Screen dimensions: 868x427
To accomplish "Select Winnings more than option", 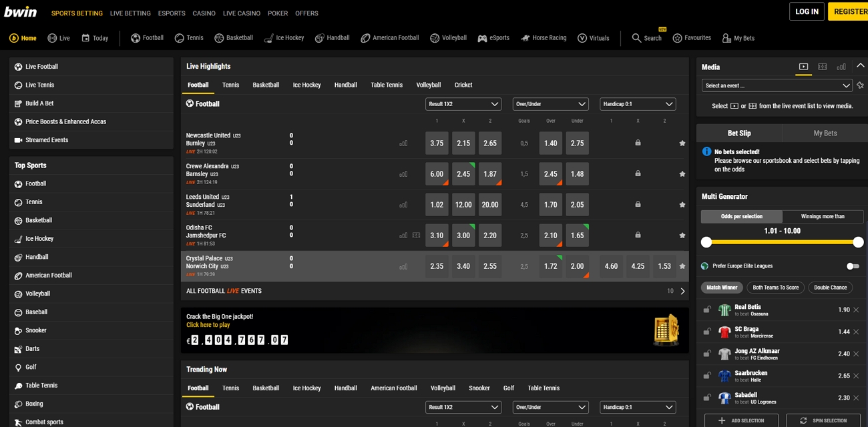I will 823,216.
